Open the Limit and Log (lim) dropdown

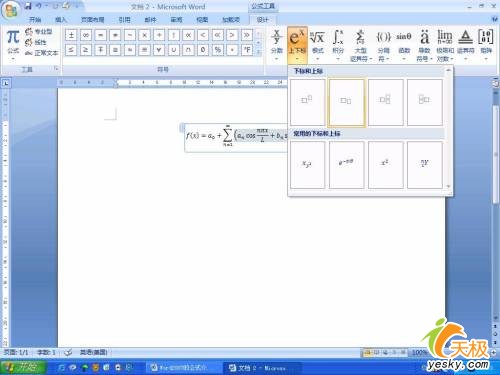445,45
